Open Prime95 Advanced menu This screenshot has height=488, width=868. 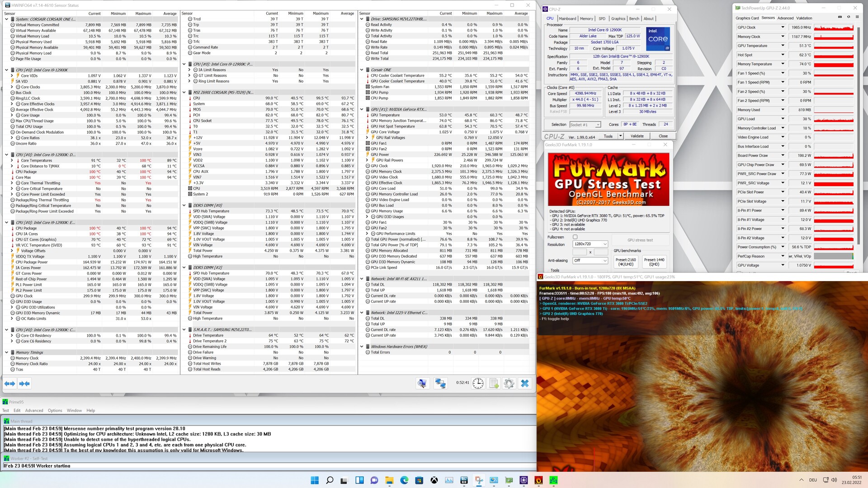[x=34, y=410]
